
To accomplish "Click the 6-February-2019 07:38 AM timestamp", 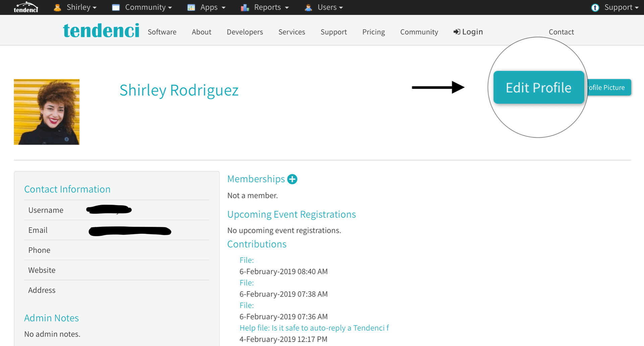I will pos(284,294).
